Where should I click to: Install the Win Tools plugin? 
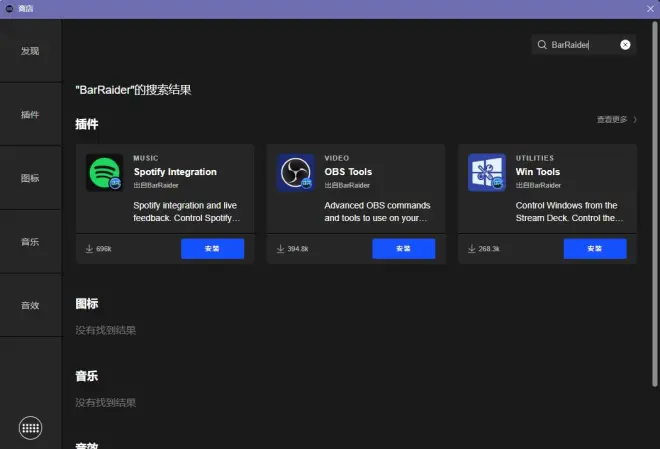[595, 249]
